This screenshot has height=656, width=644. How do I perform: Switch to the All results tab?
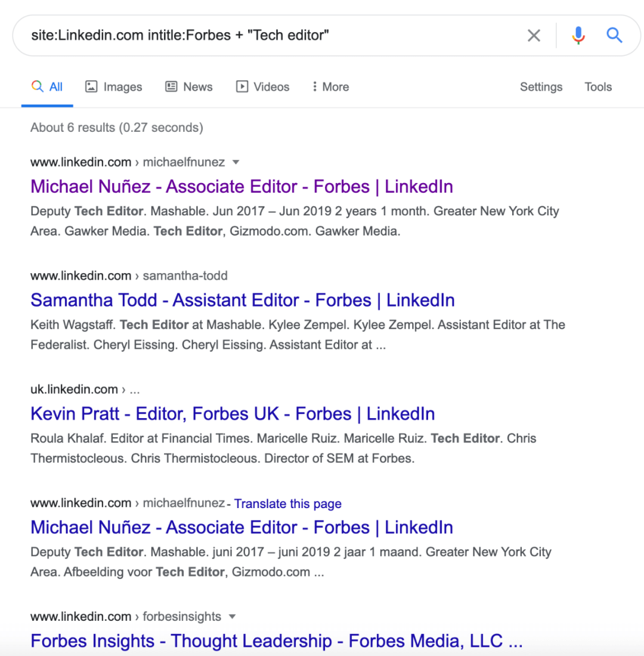[x=47, y=87]
